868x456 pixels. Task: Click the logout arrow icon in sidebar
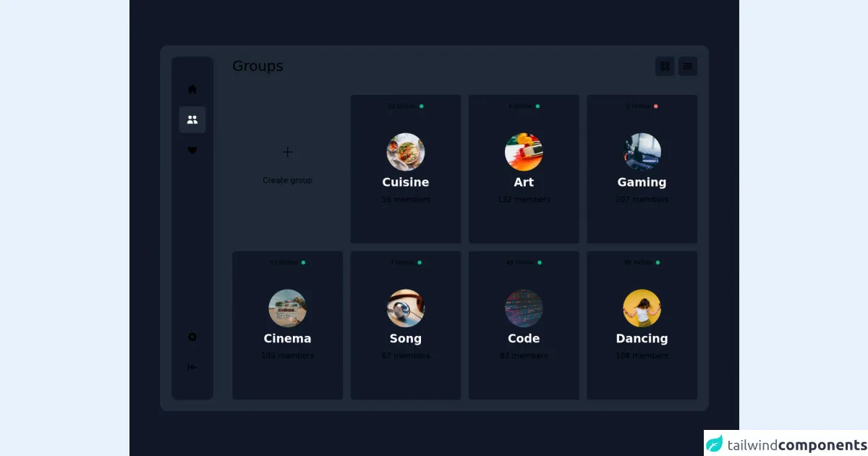[x=192, y=367]
